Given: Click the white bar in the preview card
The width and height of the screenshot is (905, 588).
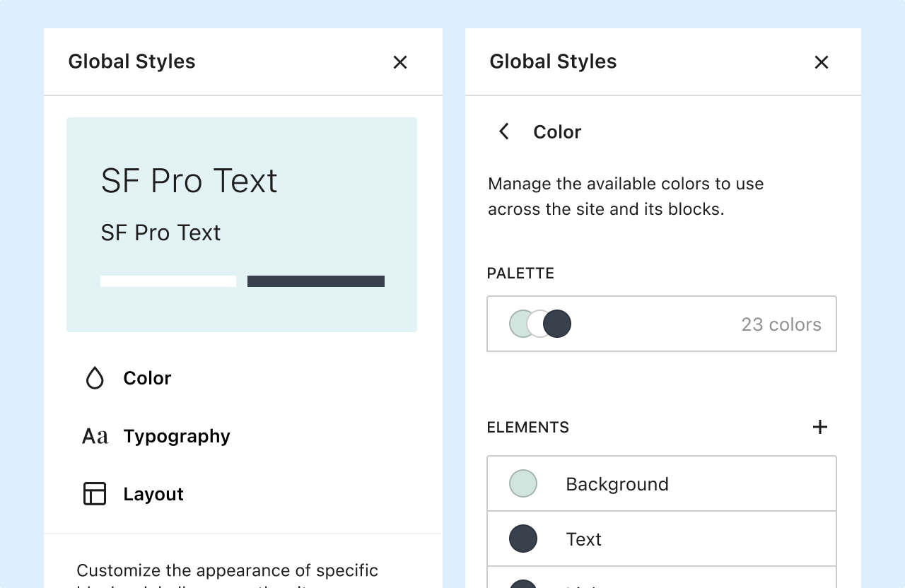Looking at the screenshot, I should (x=168, y=281).
